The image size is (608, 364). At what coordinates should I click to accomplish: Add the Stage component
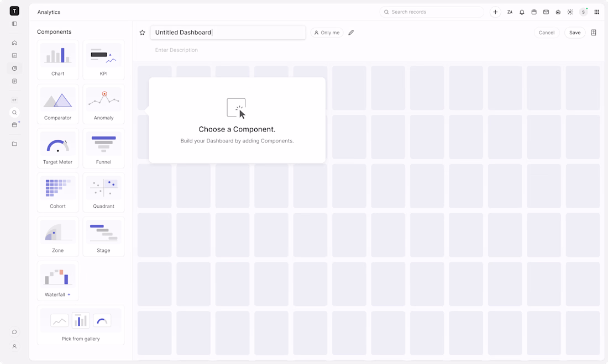click(x=103, y=236)
